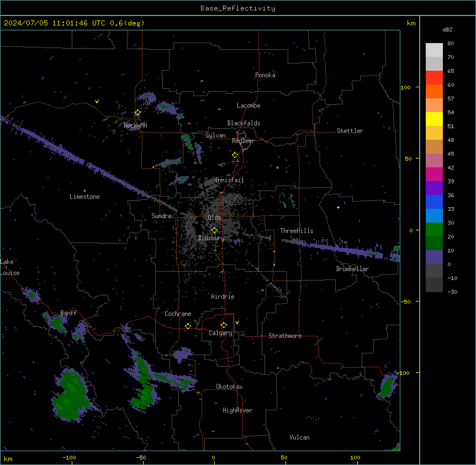Click the Strathmore town label
The width and height of the screenshot is (476, 465).
285,336
